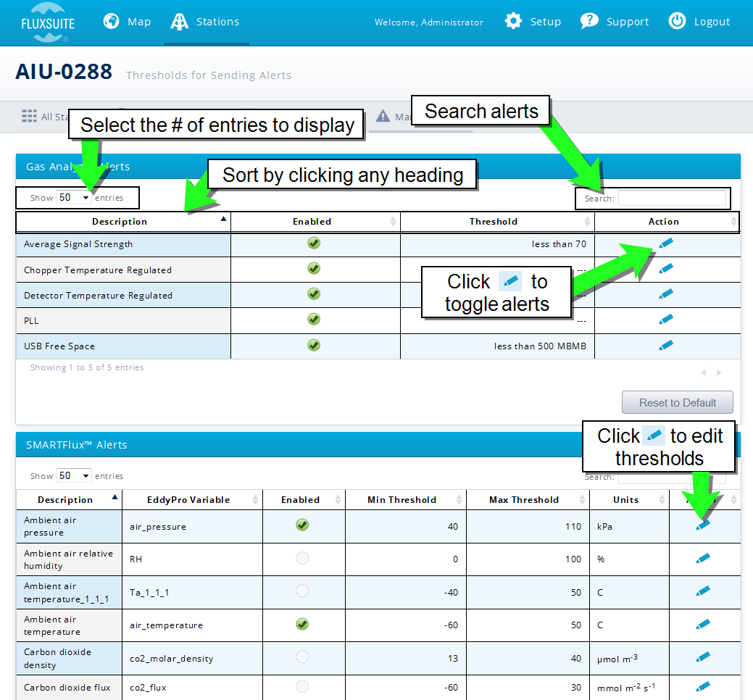Switch to the All Stations tab
The height and width of the screenshot is (700, 753).
pos(45,117)
